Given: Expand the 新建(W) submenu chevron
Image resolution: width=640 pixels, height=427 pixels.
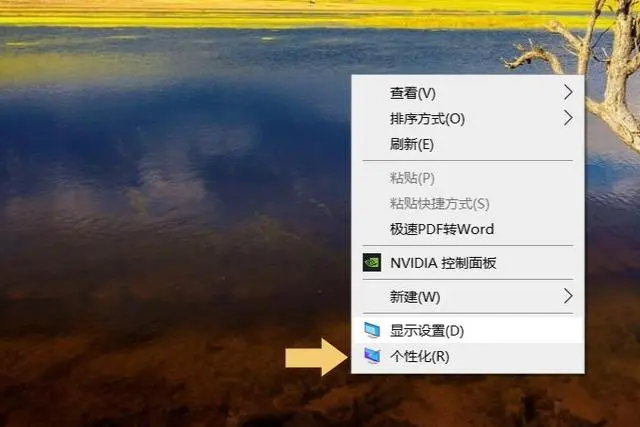Looking at the screenshot, I should pyautogui.click(x=568, y=296).
